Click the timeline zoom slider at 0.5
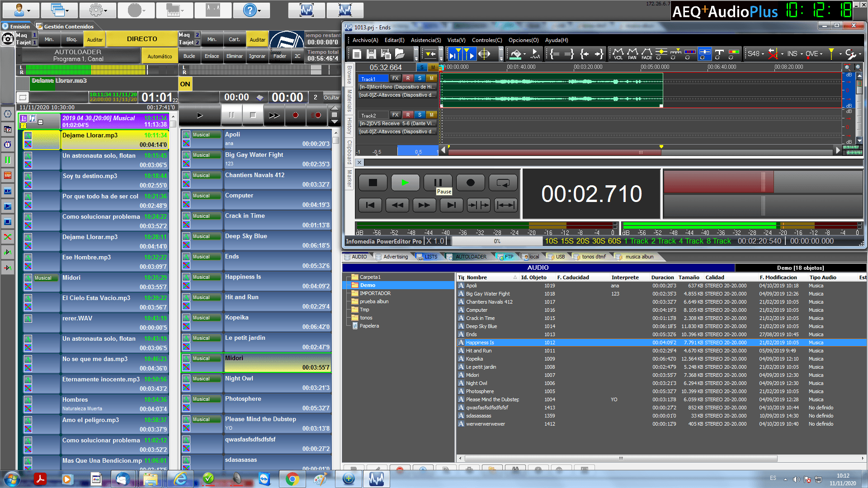Screen dimensions: 868x488 (418, 151)
